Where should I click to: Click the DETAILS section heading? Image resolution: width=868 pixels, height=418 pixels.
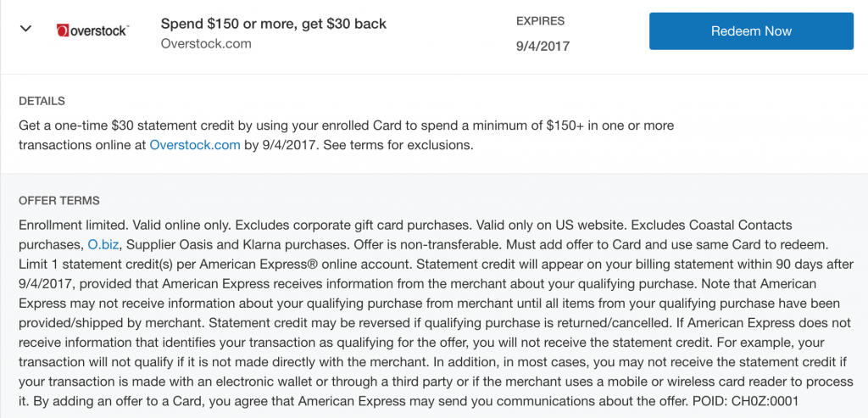[x=42, y=101]
